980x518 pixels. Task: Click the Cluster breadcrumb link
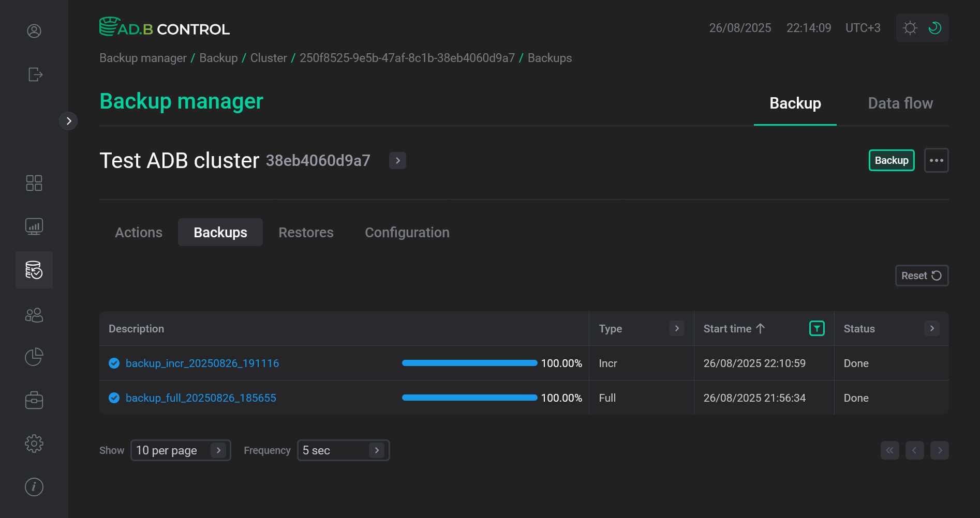[269, 58]
